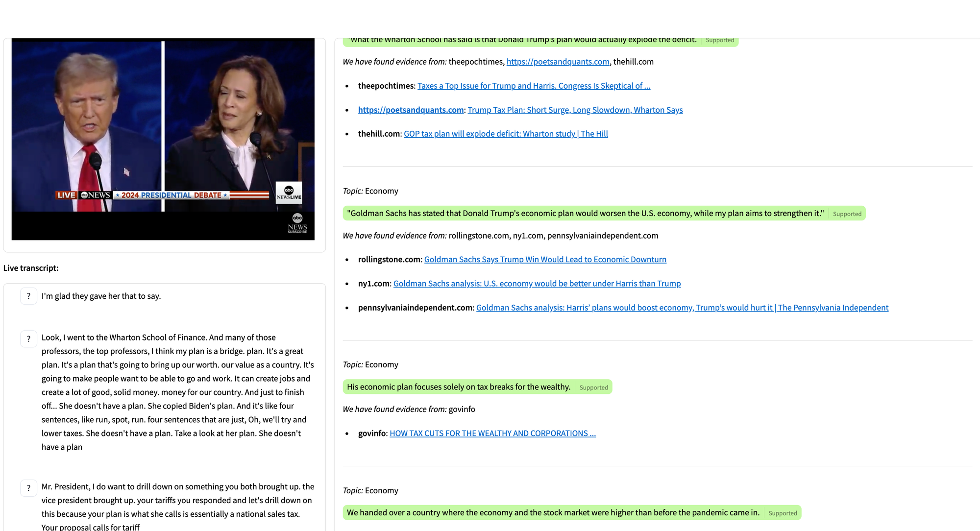Screen dimensions: 980x531
Task: Open the ny1.com Goldman Sachs analysis link
Action: 537,283
